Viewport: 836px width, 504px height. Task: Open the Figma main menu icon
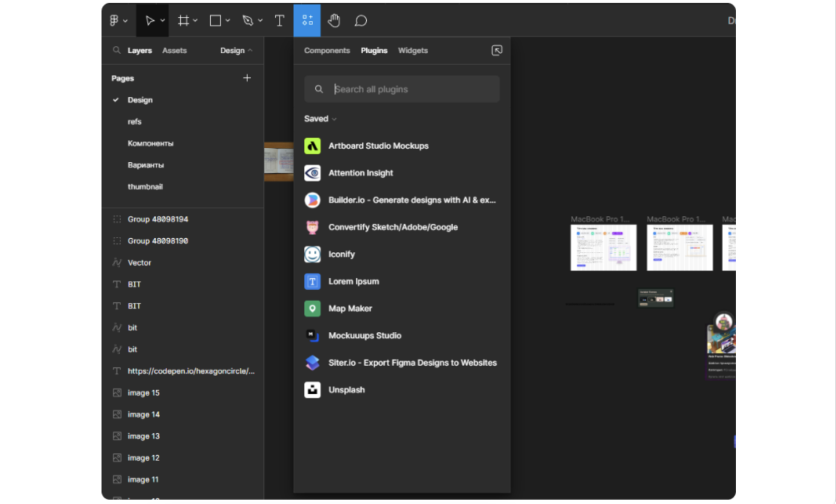[114, 20]
